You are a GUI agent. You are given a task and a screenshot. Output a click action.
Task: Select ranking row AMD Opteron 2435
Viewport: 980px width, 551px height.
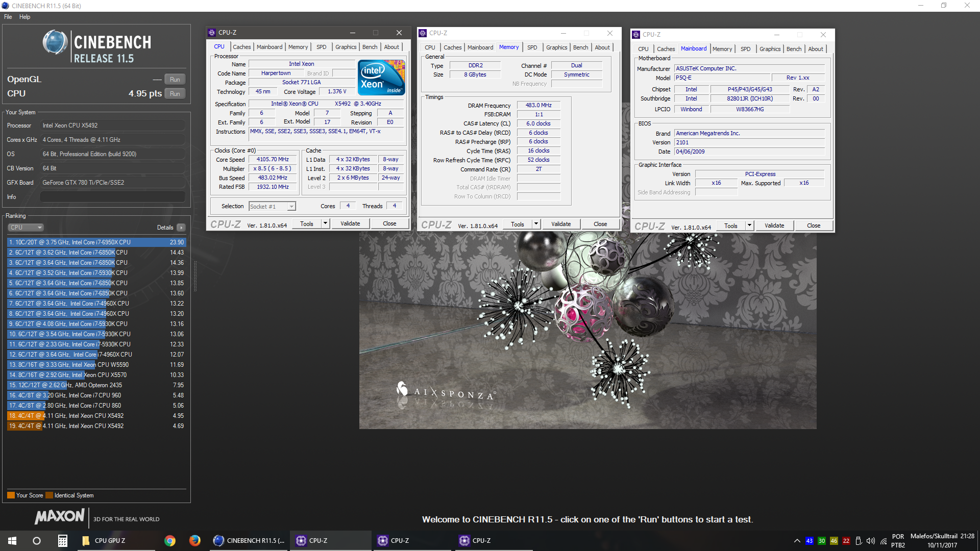pos(96,385)
